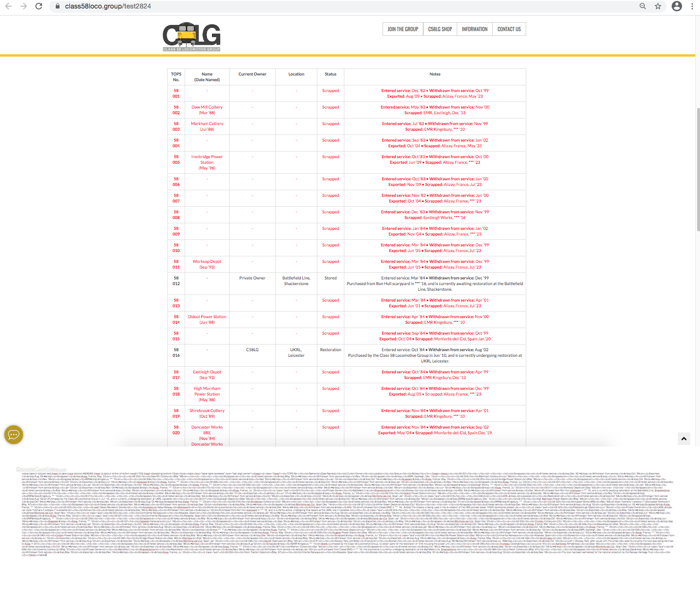Select the Markham Colliery name cell
Screen dimensions: 700x599
click(x=207, y=127)
